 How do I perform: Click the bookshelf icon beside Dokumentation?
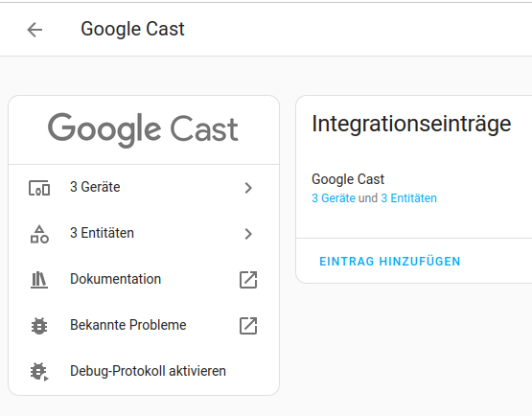coord(39,280)
